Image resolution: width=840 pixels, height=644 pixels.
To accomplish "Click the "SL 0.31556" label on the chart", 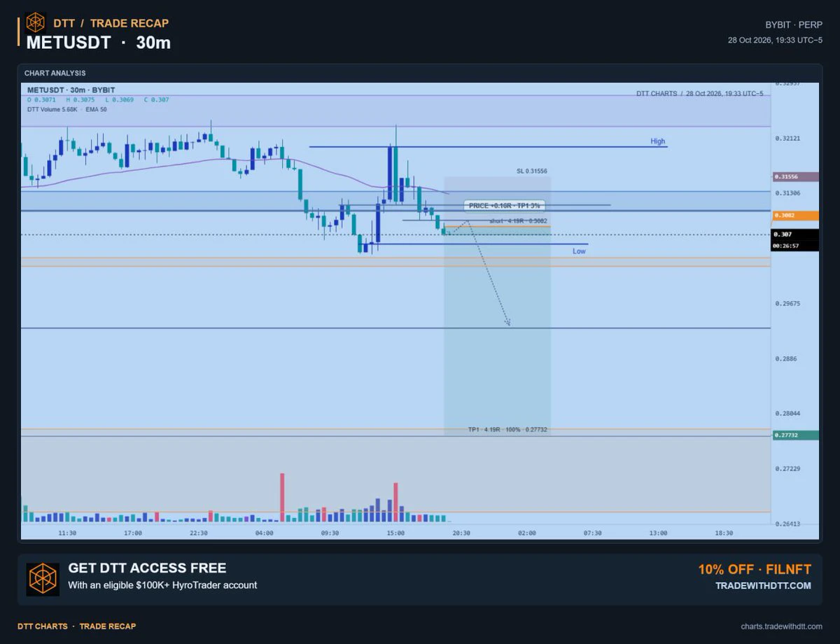I will coord(532,171).
